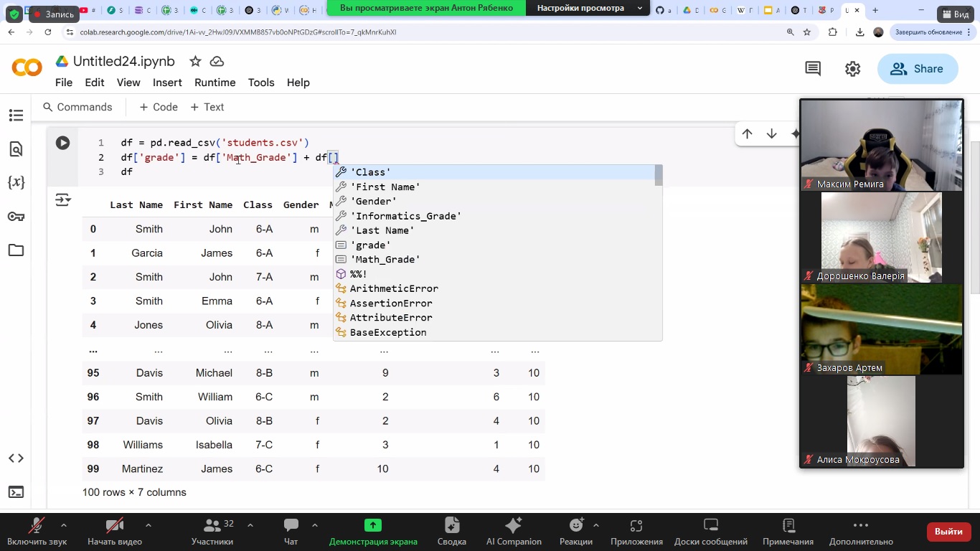This screenshot has width=980, height=551.
Task: Open the find and replace sidebar icon
Action: coord(16,149)
